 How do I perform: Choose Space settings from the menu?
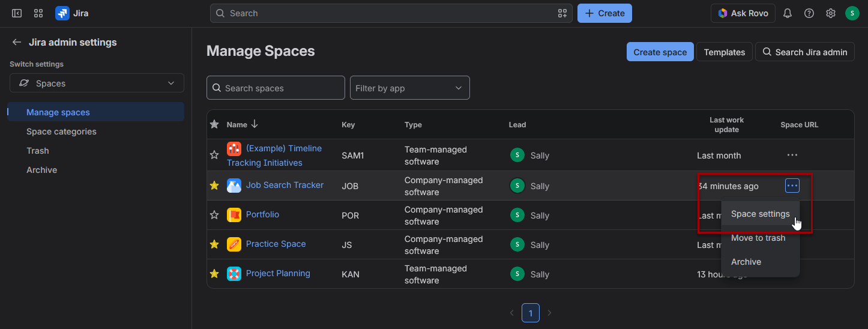click(761, 214)
